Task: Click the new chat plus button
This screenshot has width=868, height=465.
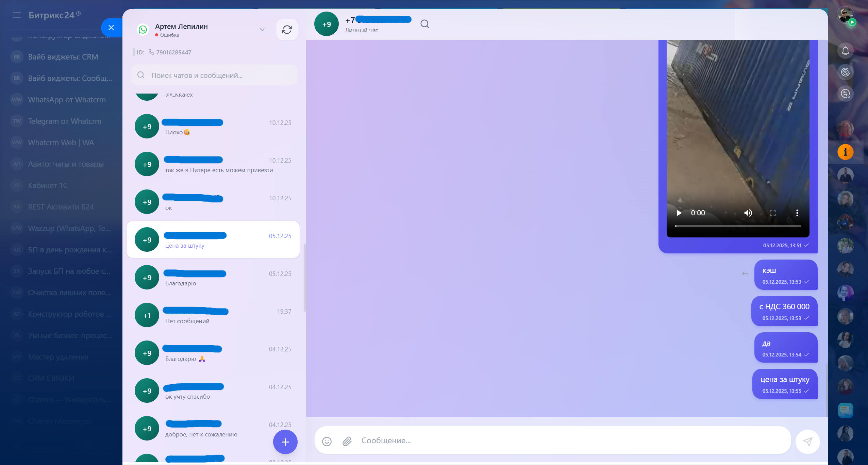Action: point(285,442)
